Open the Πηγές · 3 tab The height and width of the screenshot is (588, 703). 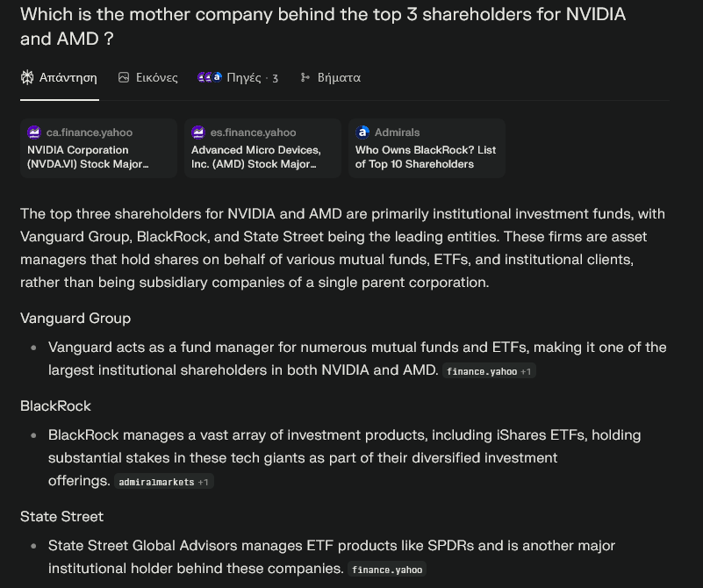[251, 77]
